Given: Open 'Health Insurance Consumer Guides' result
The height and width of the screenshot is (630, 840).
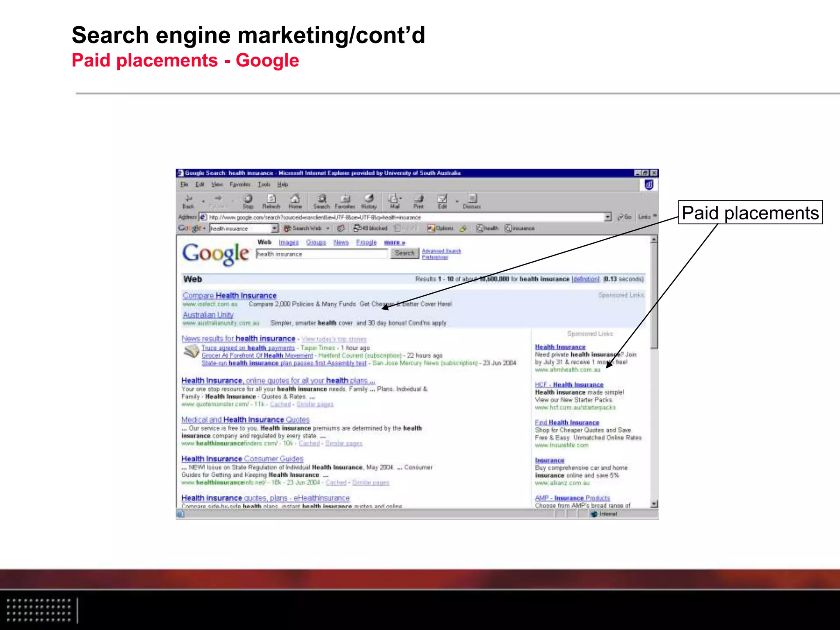Looking at the screenshot, I should pos(242,459).
